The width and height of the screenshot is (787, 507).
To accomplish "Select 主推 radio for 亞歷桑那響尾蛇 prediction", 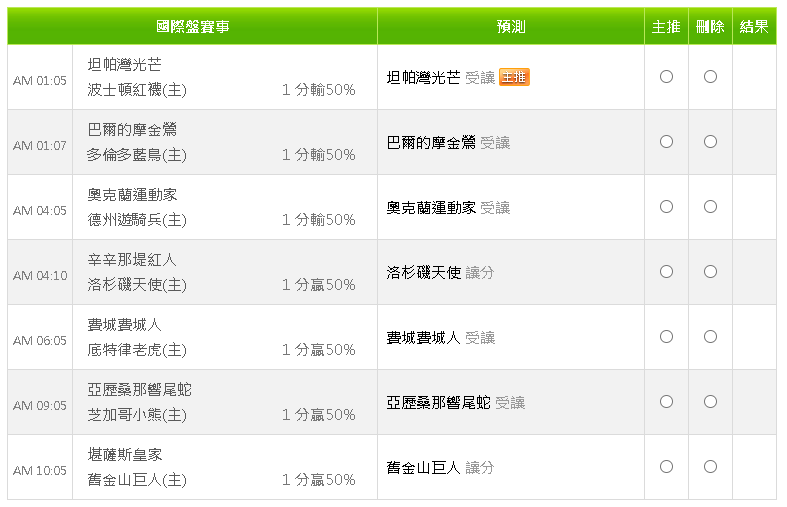I will (x=666, y=402).
